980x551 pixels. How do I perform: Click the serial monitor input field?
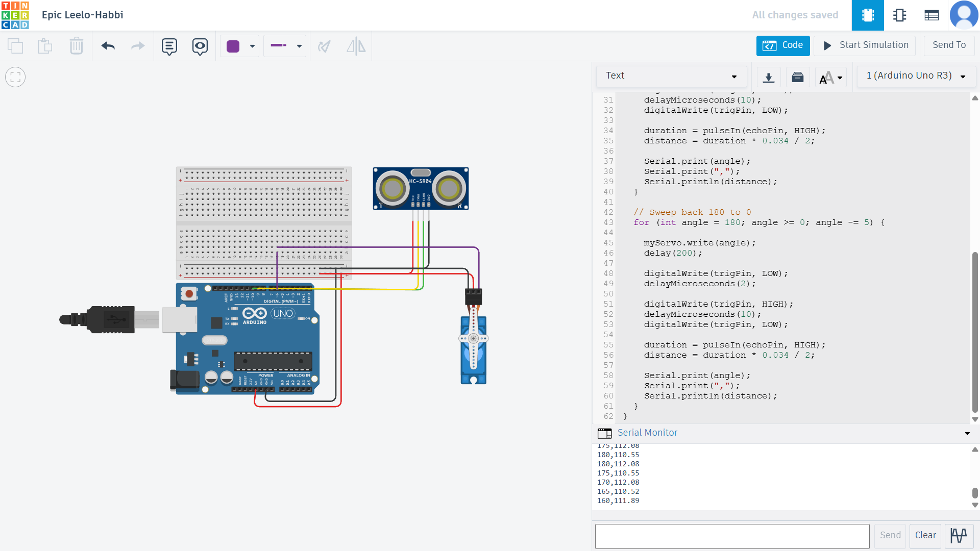(732, 536)
